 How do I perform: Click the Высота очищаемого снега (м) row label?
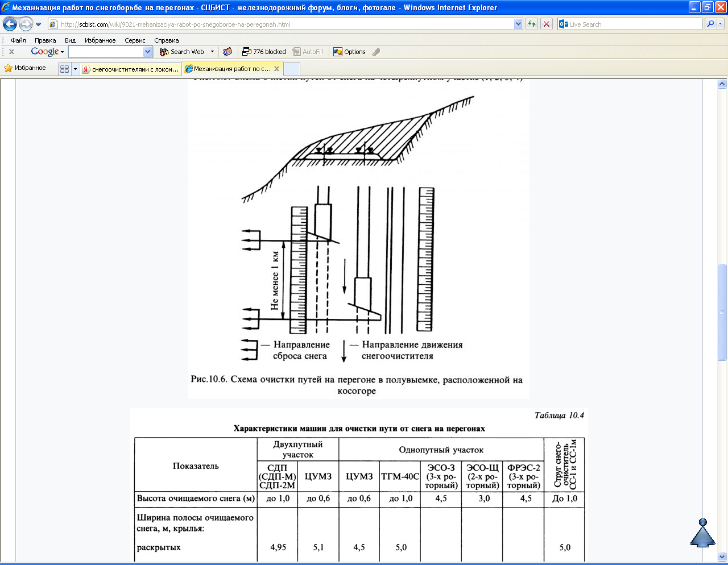point(196,498)
